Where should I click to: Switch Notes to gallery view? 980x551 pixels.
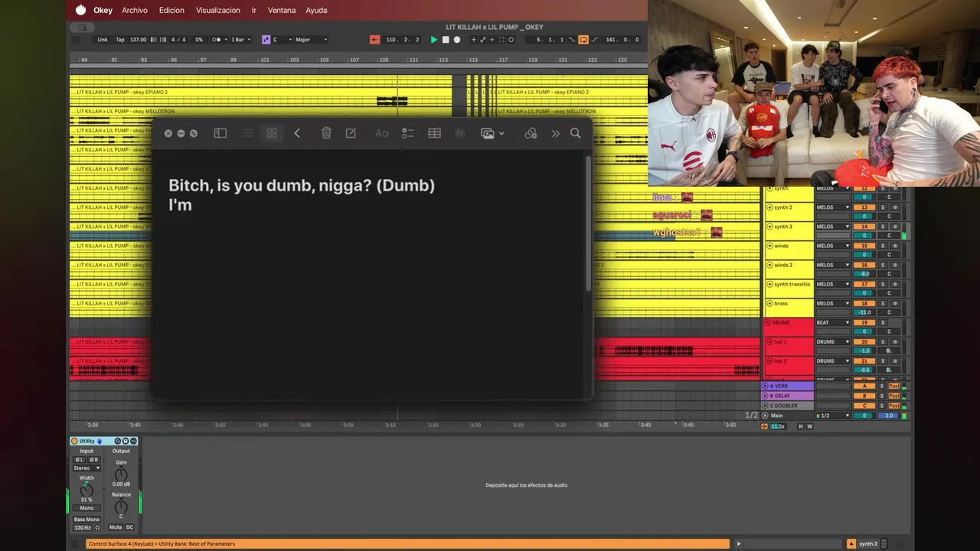click(x=272, y=133)
